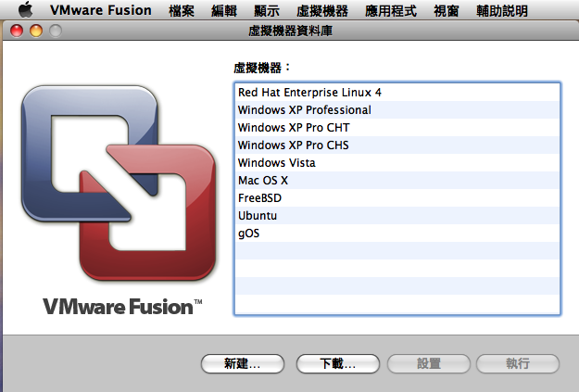Open the 編輯 menu

coord(224,10)
